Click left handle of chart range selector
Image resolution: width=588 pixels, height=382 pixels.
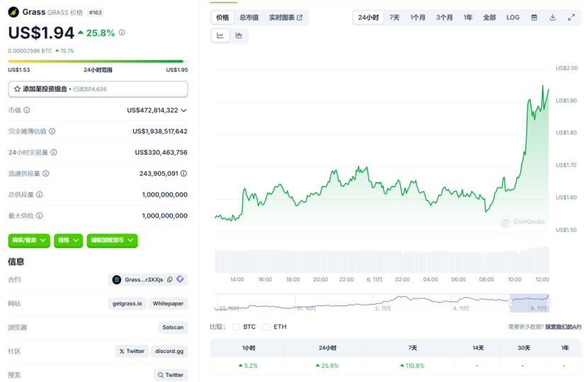click(510, 303)
